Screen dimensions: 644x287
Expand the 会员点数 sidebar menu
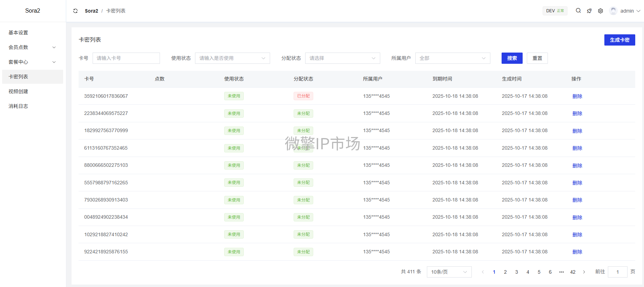click(33, 47)
